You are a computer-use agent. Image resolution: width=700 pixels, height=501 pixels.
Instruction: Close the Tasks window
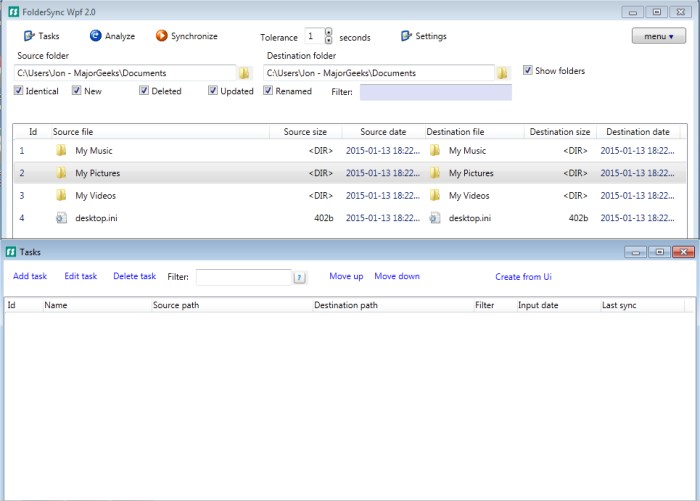point(683,252)
